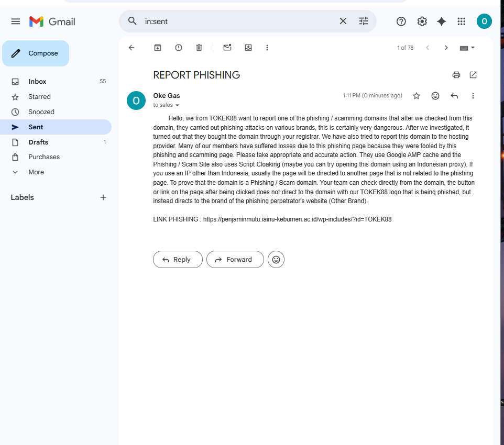The image size is (504, 445).
Task: Open email in new window
Action: 473,75
